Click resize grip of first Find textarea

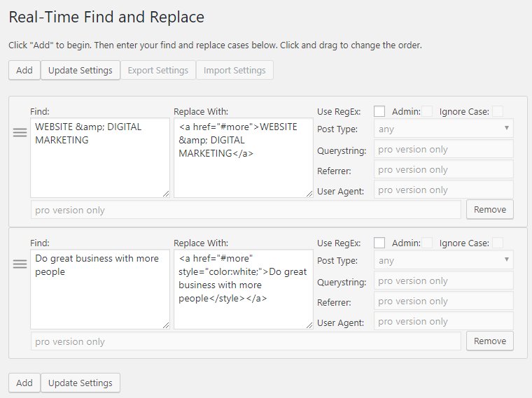click(x=166, y=194)
